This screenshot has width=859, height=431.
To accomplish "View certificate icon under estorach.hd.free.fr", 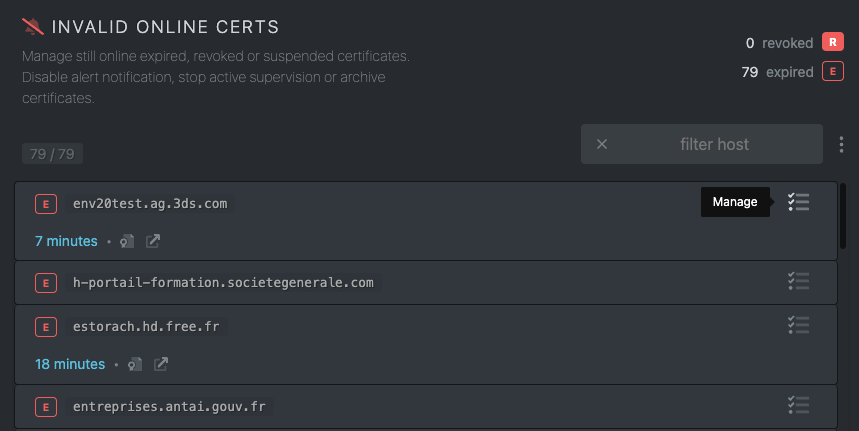I will [x=135, y=364].
